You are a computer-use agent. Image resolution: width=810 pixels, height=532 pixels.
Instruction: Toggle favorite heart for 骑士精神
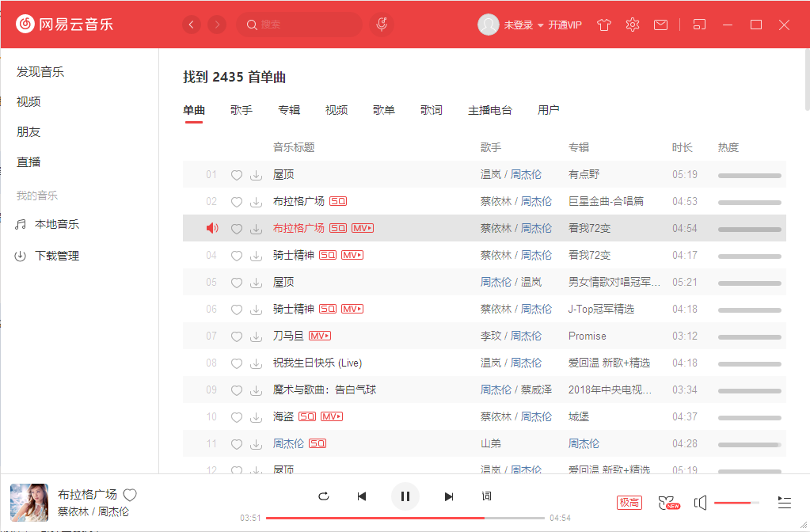click(236, 255)
